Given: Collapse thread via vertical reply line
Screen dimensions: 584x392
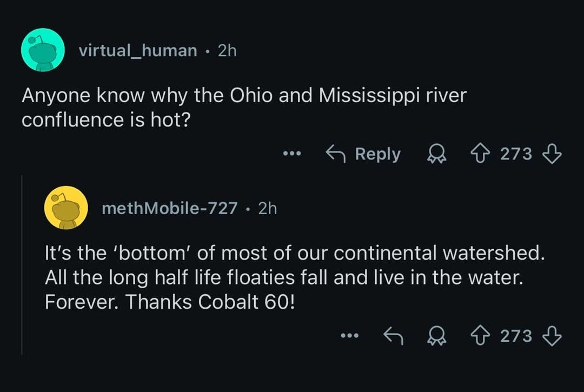Looking at the screenshot, I should [22, 265].
